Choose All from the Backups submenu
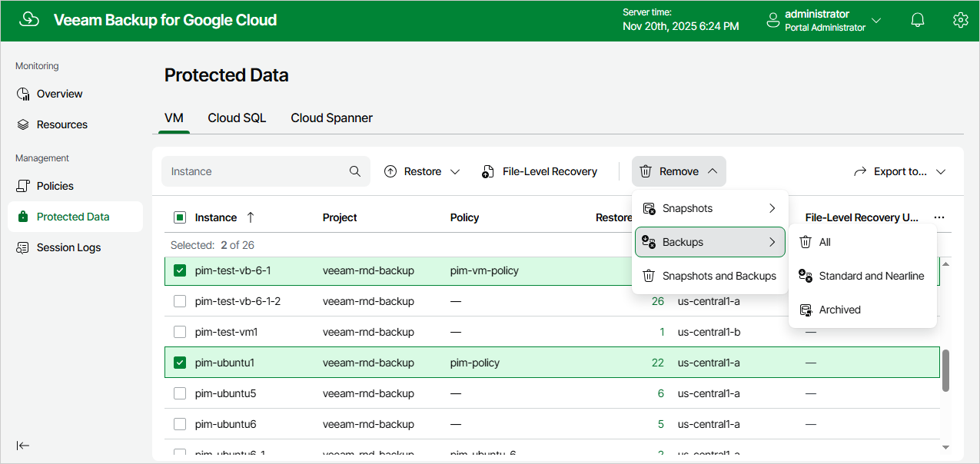 862,242
